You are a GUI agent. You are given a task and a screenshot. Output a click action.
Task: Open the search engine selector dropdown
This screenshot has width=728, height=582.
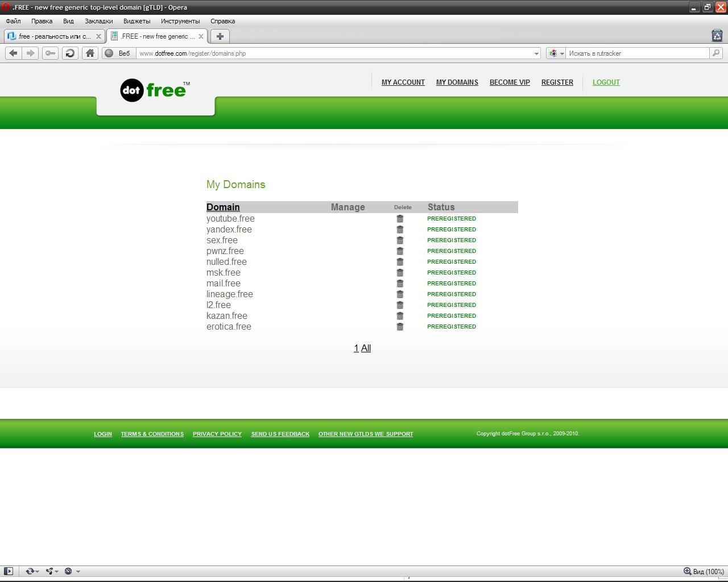(x=556, y=53)
